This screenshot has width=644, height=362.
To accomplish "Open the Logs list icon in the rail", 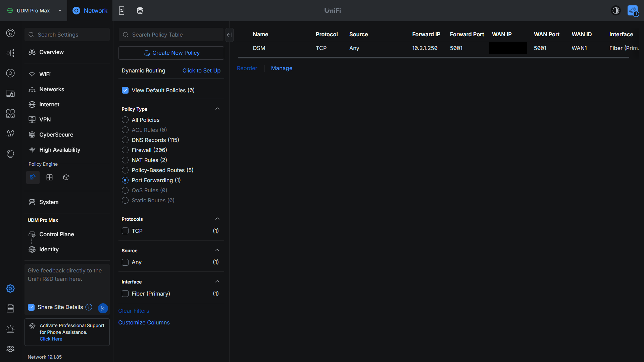I will [x=10, y=309].
